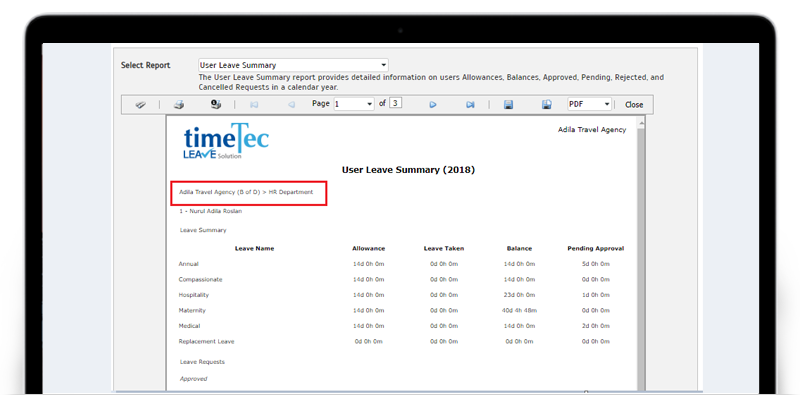Viewport: 800px width, 395px height.
Task: Click the 'Annual' leave row name
Action: pos(188,264)
